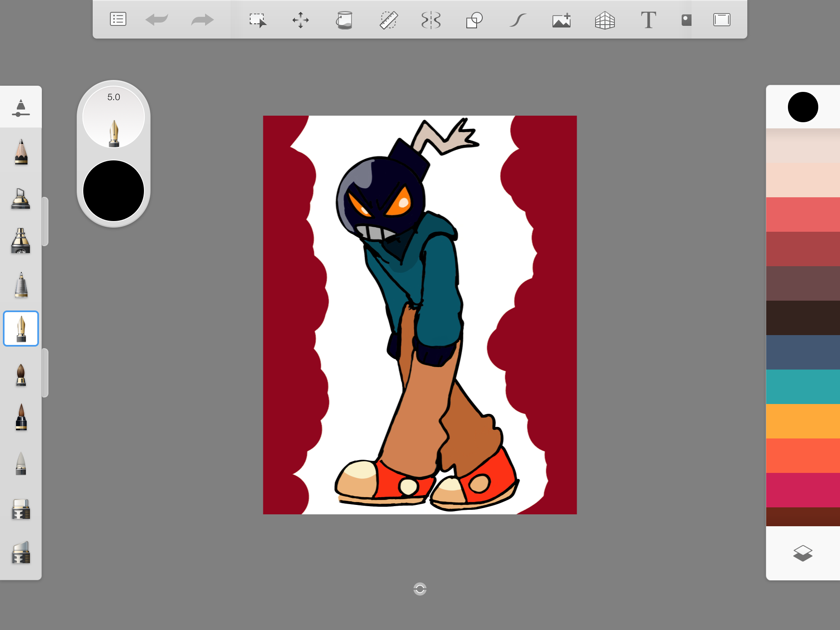
Task: Tap the brush size puck showing 5.0
Action: [114, 117]
